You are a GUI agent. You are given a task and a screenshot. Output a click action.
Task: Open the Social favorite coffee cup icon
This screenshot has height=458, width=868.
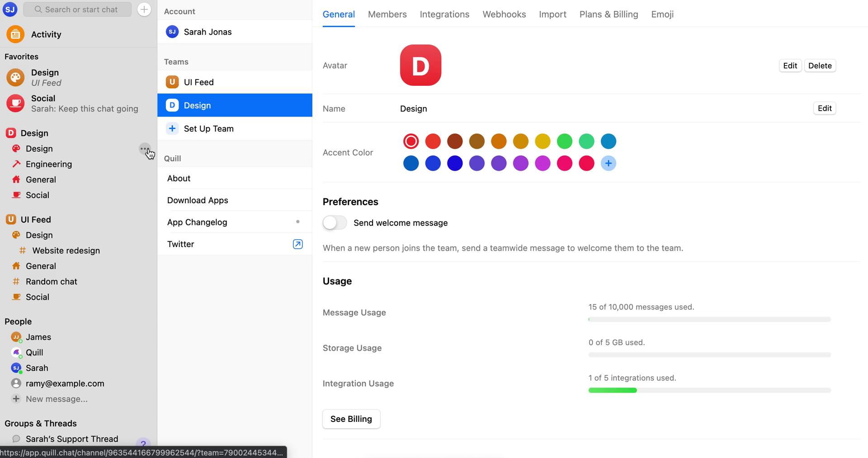(x=15, y=103)
